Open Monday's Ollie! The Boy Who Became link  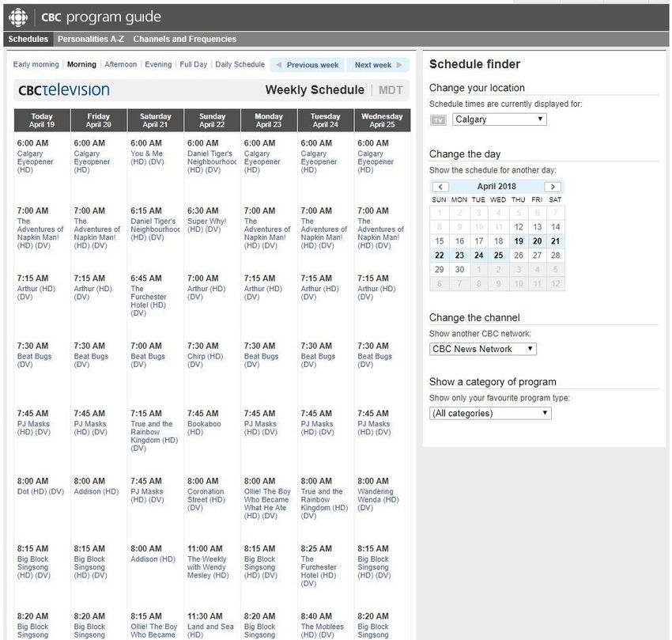tap(267, 504)
